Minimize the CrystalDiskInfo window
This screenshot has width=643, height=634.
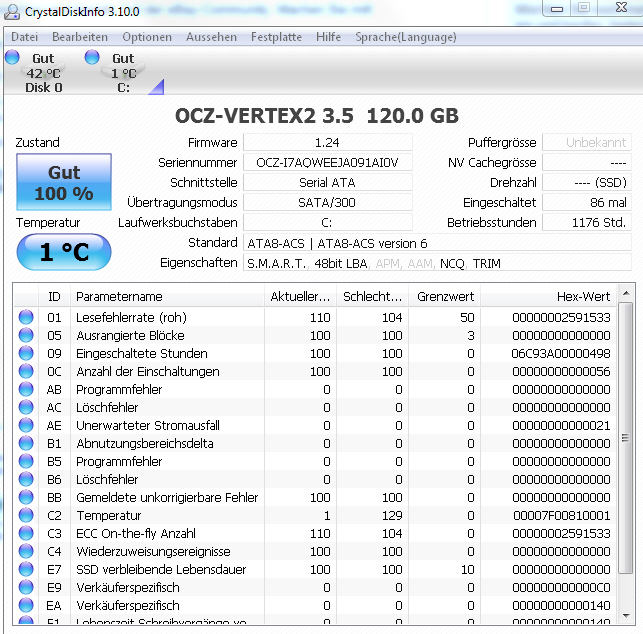[556, 8]
